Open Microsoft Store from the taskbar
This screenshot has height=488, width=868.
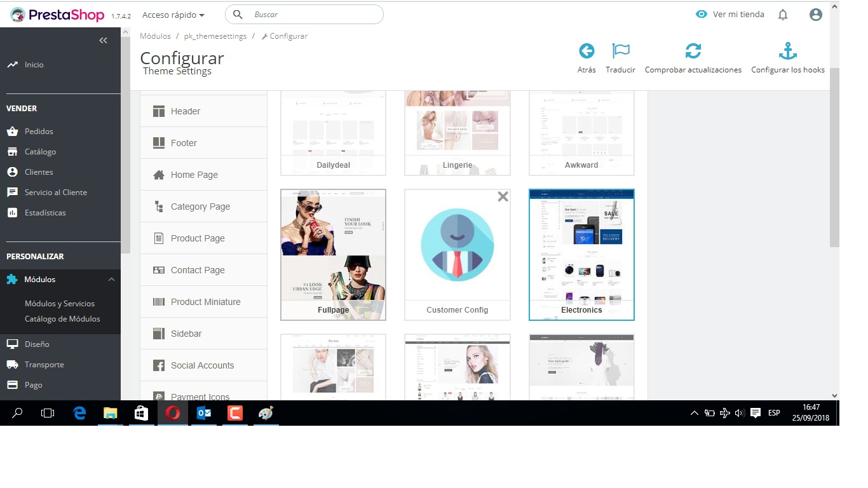[142, 413]
